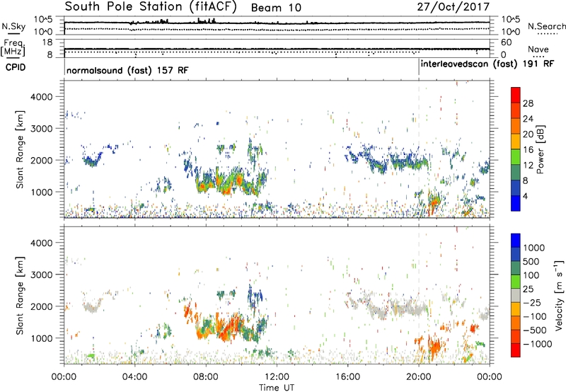
Task: Click the "1000" tick on the Velocity colorbar
Action: pos(533,248)
